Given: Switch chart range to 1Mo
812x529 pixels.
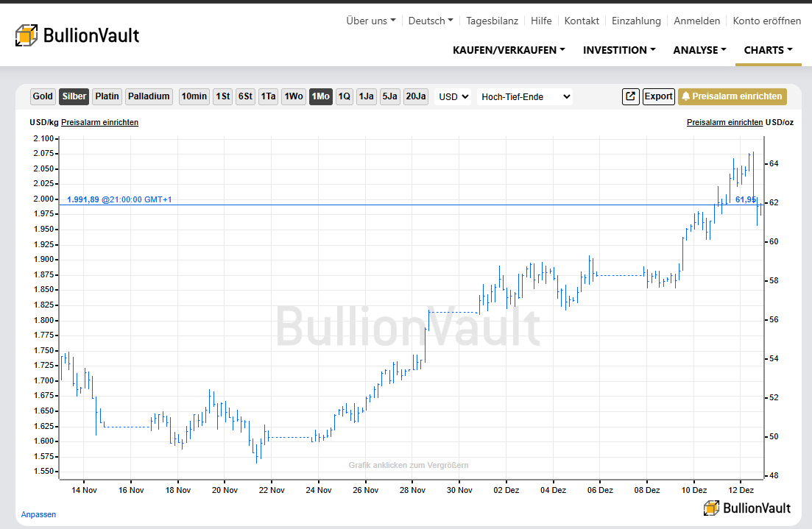Looking at the screenshot, I should coord(320,96).
